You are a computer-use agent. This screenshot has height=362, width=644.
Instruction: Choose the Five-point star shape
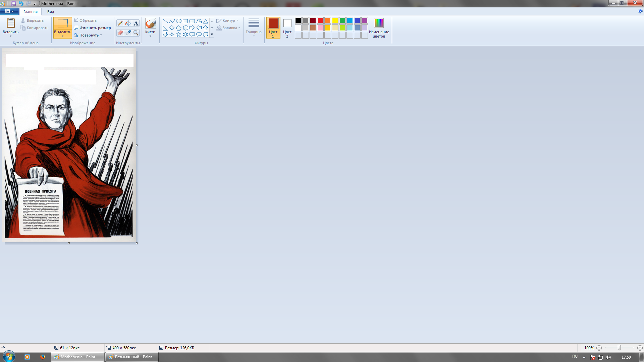point(178,35)
